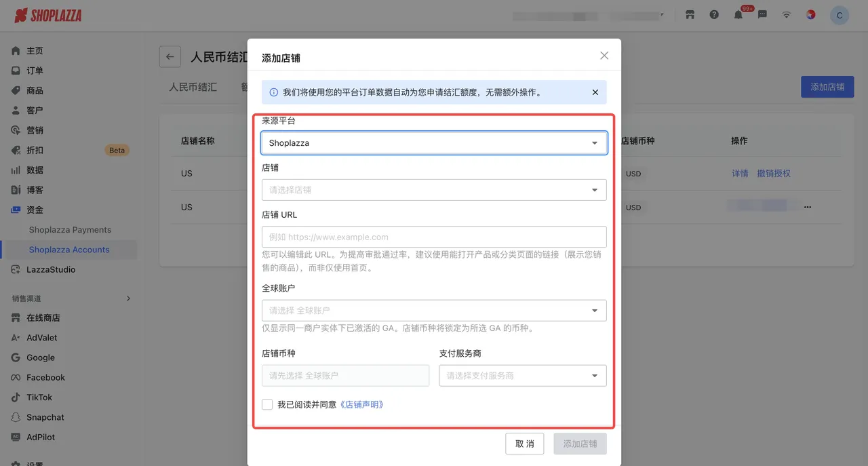Select Shoplazza Accounts submenu item
The image size is (868, 466).
[x=69, y=250]
